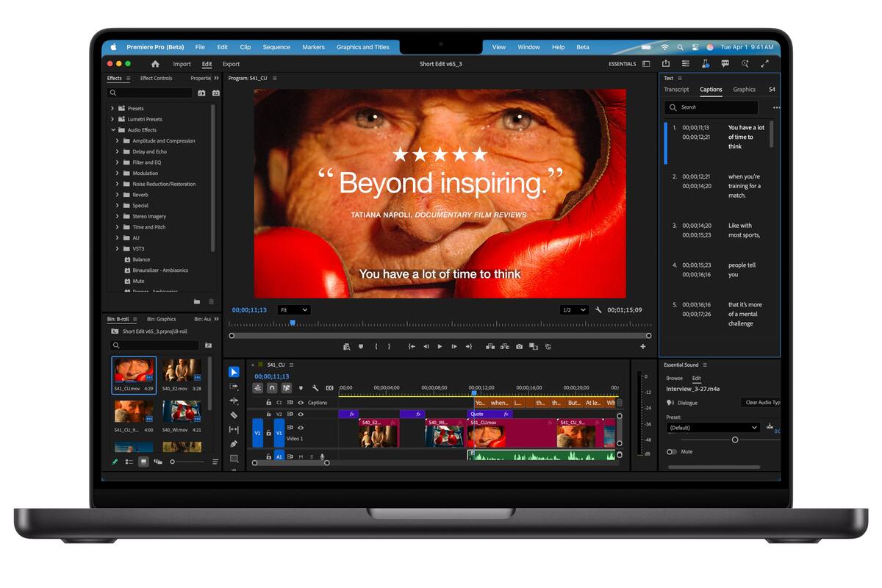Click the Add Marker icon in the program monitor
Image resolution: width=882 pixels, height=588 pixels.
(x=360, y=346)
